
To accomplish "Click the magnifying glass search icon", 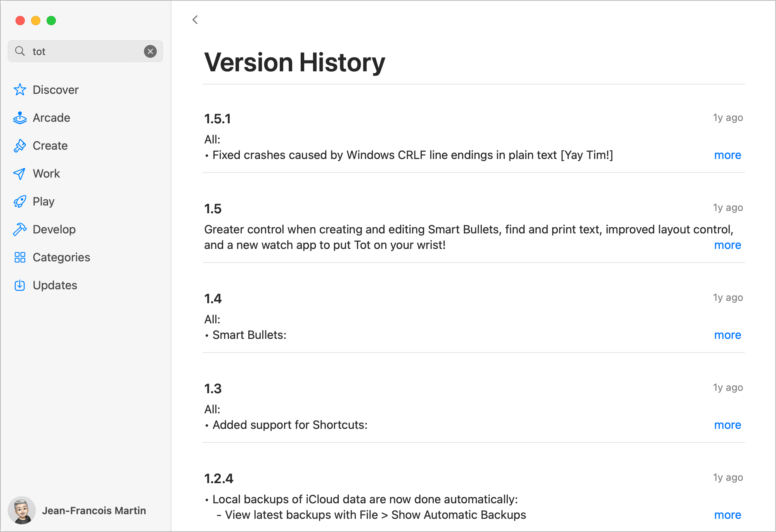I will click(x=21, y=51).
